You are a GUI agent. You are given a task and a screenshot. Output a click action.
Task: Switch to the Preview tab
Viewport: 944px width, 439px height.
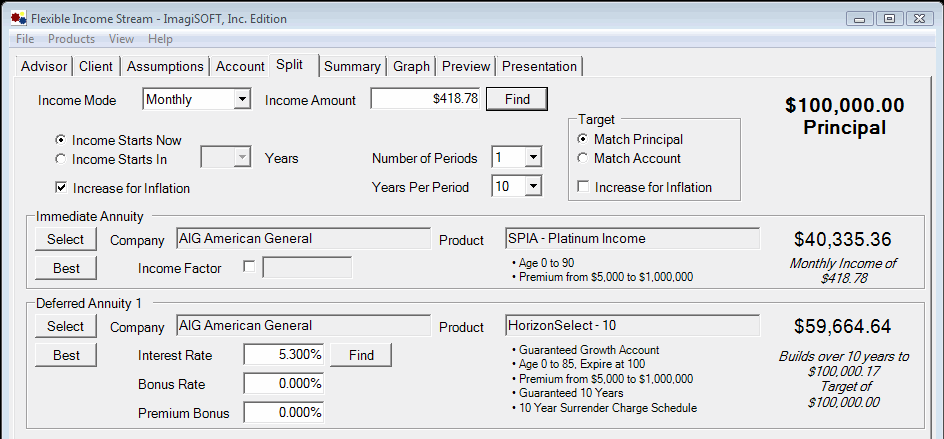click(466, 66)
